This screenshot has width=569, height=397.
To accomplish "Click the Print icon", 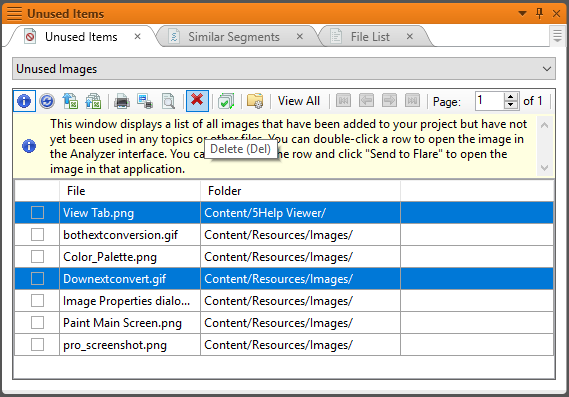I will (122, 101).
